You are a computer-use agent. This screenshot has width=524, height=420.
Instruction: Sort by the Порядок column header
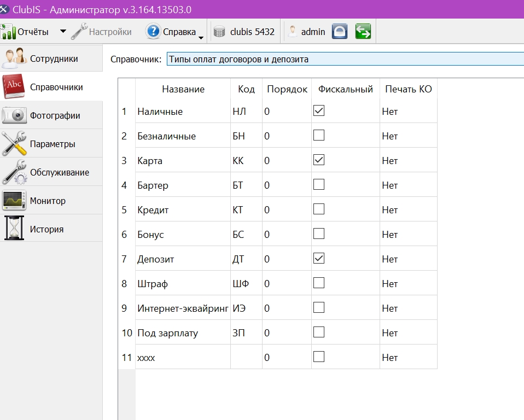(x=287, y=89)
